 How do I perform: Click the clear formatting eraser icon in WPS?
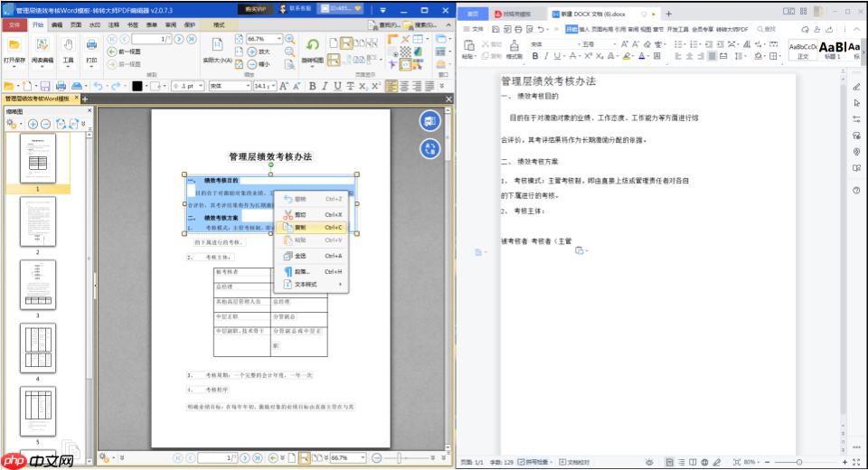click(x=647, y=43)
